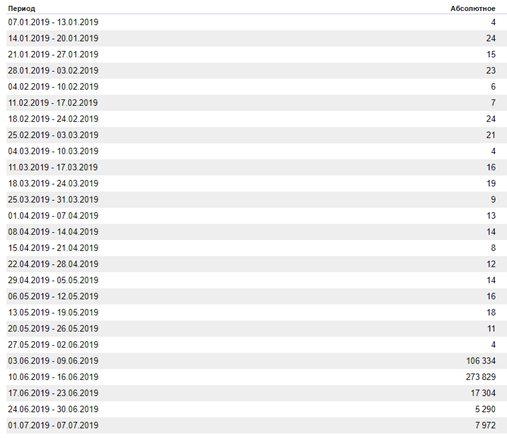507x438 pixels.
Task: Select the 07.01.2019 - 13.01.2019 row
Action: 253,22
